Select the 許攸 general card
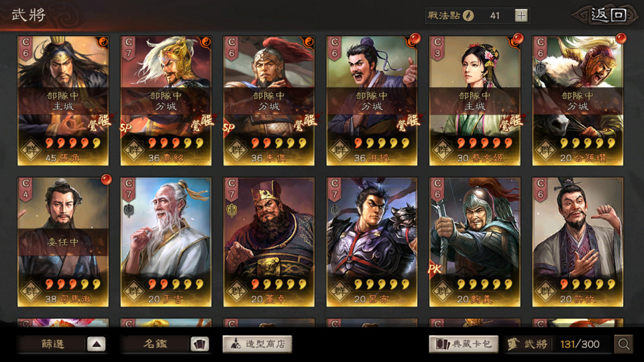 (x=578, y=242)
